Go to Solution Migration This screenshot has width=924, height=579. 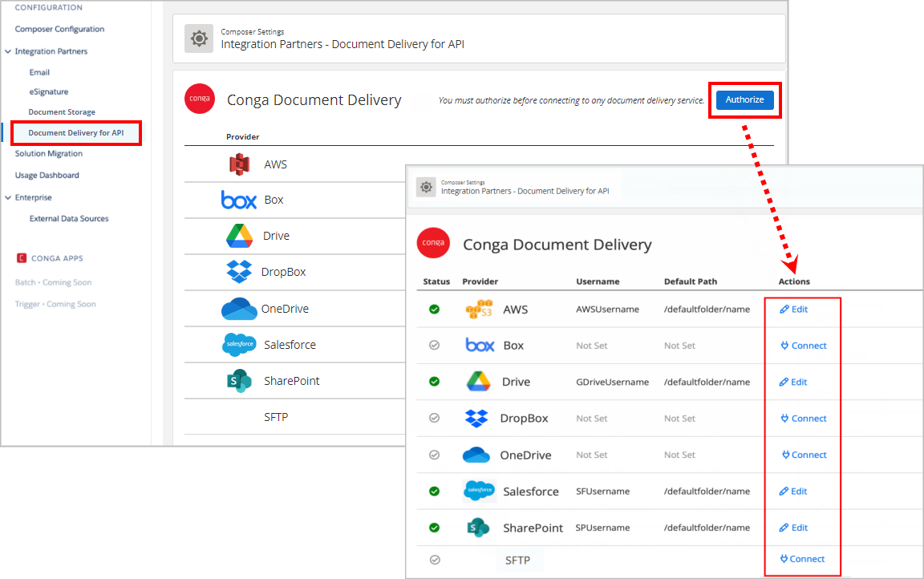point(49,153)
